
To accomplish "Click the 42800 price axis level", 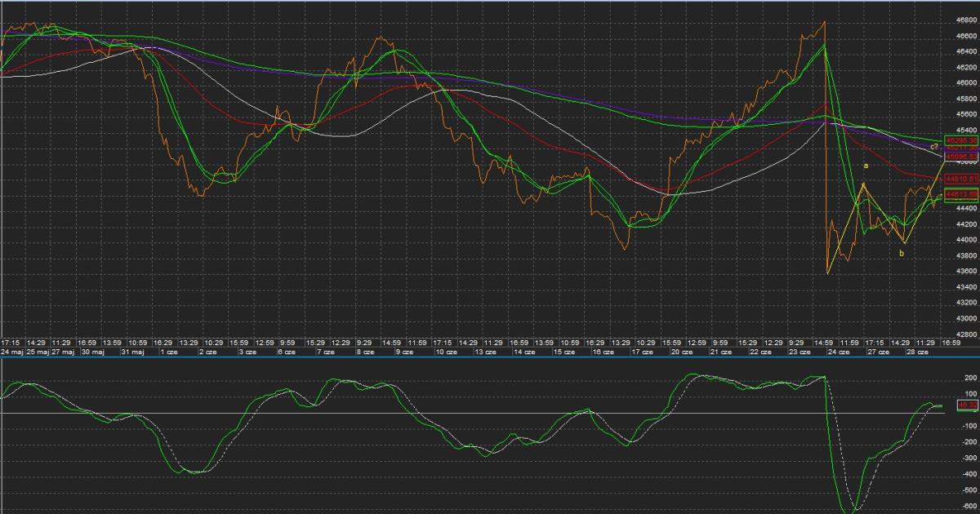I will point(966,335).
